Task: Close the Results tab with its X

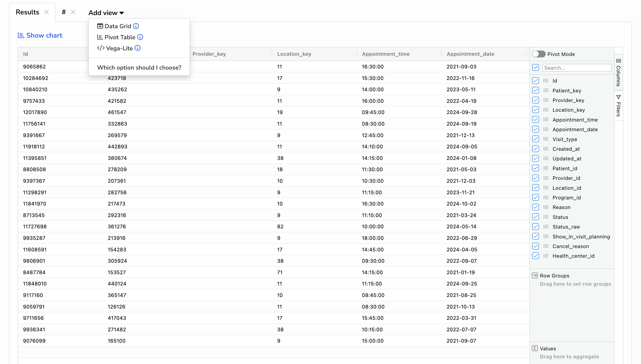Action: point(47,12)
